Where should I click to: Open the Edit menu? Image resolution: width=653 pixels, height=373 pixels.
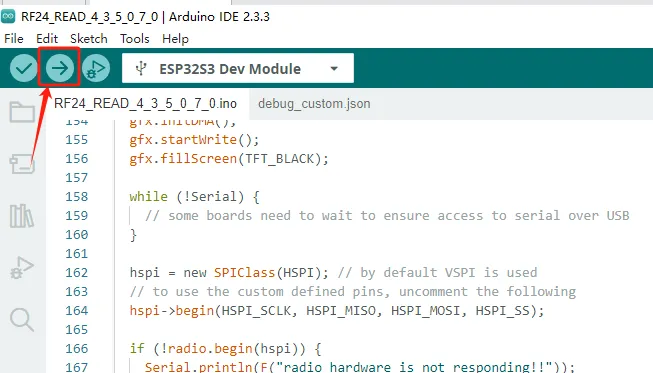[x=47, y=39]
